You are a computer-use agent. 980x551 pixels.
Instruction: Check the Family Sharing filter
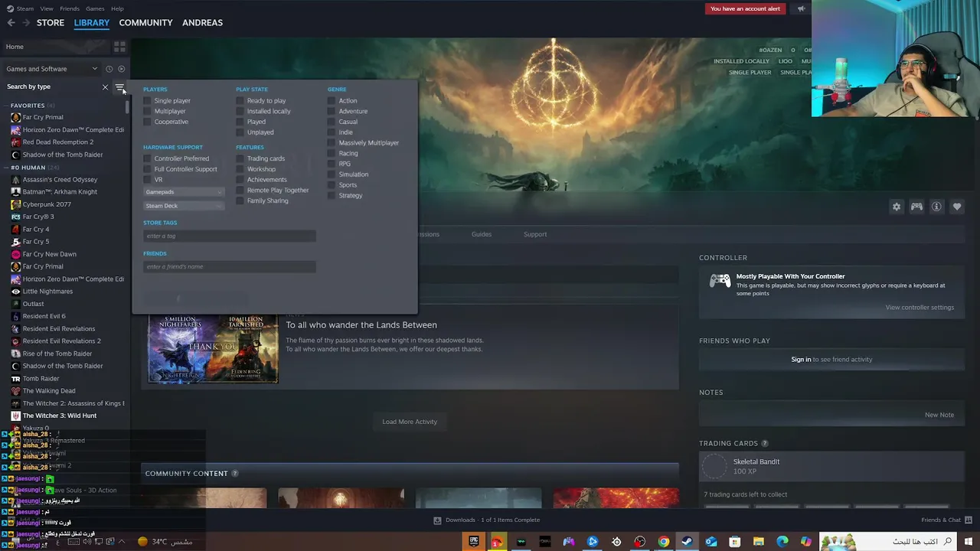240,201
